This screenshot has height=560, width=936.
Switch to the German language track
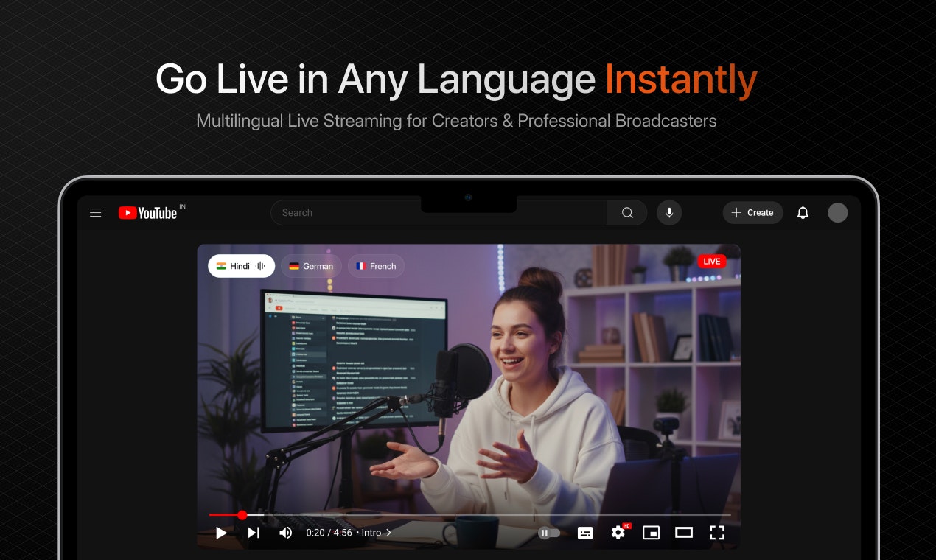[310, 266]
